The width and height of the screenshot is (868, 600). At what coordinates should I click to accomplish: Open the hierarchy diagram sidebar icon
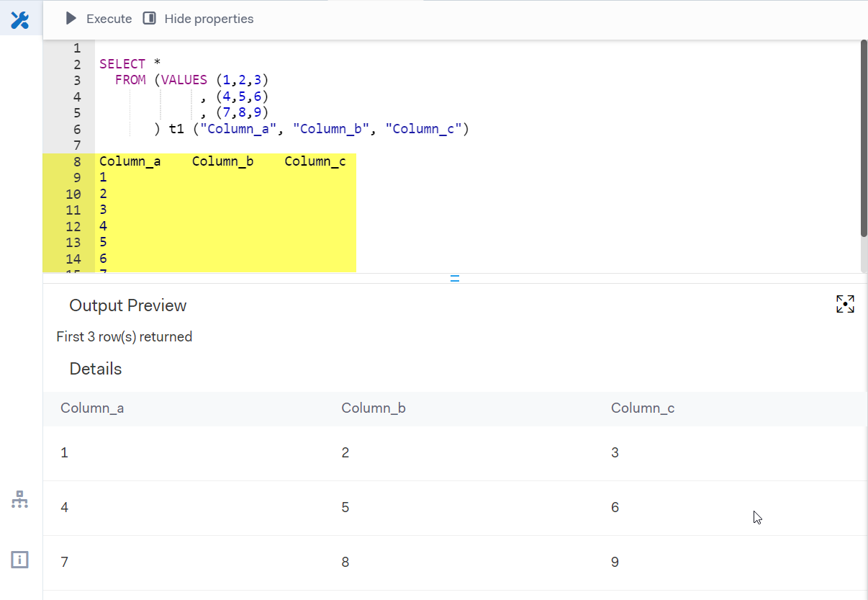(x=20, y=499)
